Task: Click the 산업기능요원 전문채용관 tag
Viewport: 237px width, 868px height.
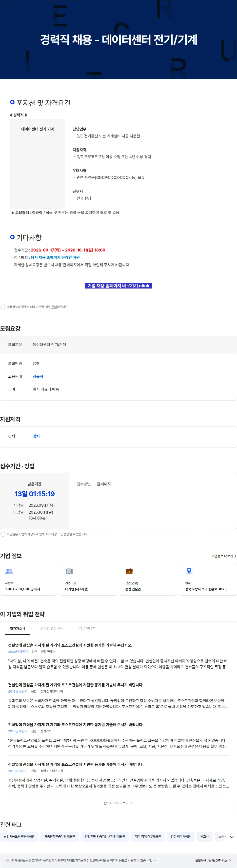Action: [19, 836]
